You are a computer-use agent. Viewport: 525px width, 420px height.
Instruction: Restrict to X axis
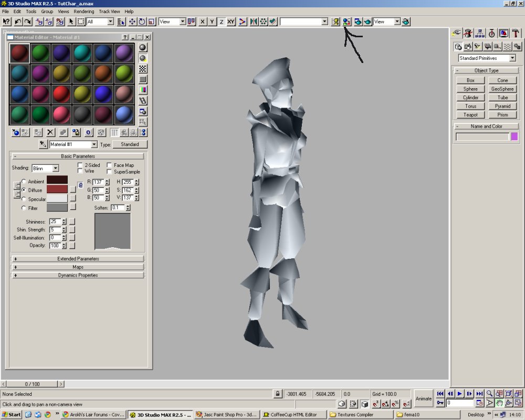202,22
